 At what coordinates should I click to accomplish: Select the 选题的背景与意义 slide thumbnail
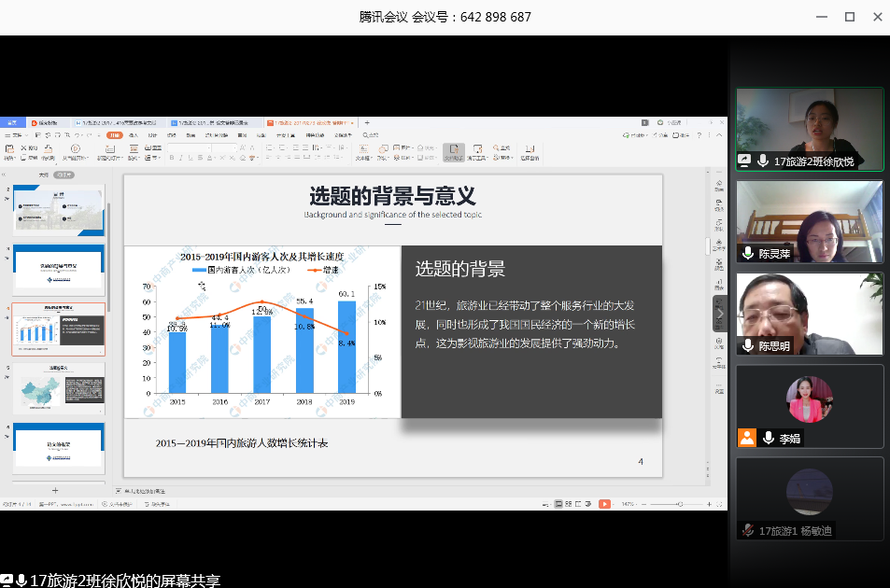click(x=59, y=328)
